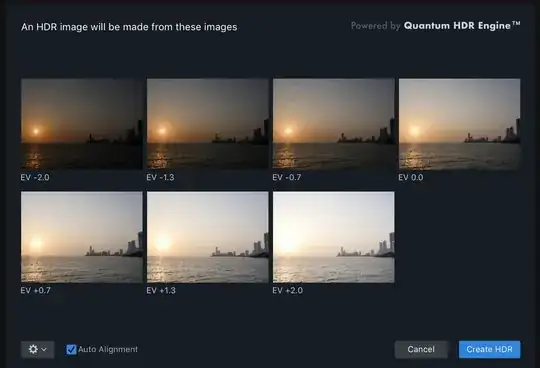Uncheck the Auto Alignment checkbox
Image resolution: width=540 pixels, height=368 pixels.
71,349
